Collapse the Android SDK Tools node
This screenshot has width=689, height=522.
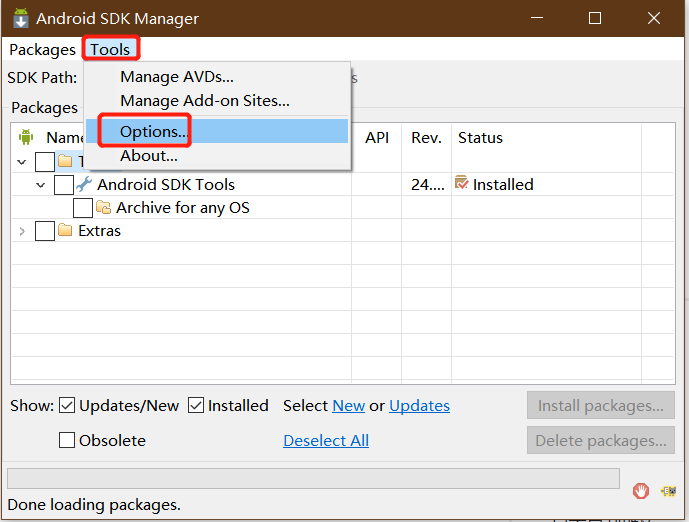(40, 185)
